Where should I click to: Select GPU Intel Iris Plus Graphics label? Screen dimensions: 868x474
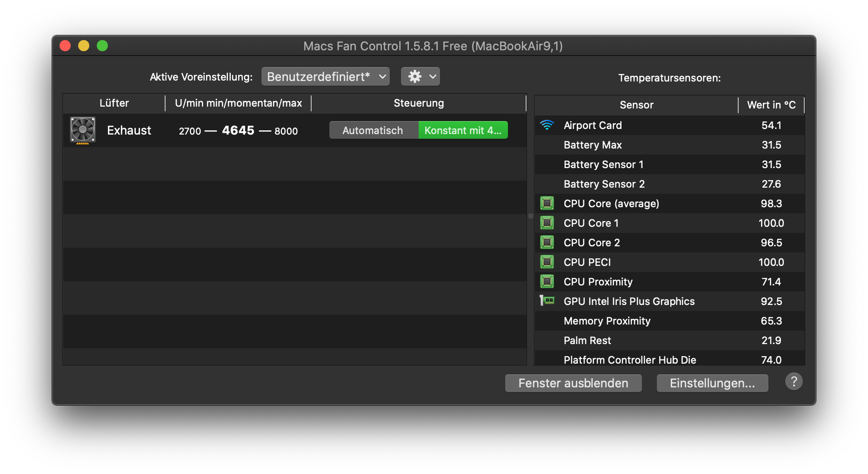click(x=629, y=301)
